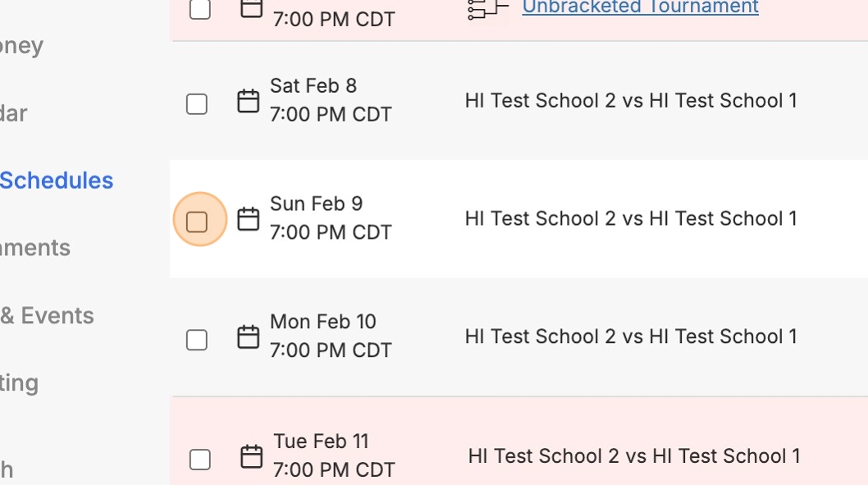868x485 pixels.
Task: Check the Mon Feb 10 game checkbox
Action: pyautogui.click(x=197, y=340)
